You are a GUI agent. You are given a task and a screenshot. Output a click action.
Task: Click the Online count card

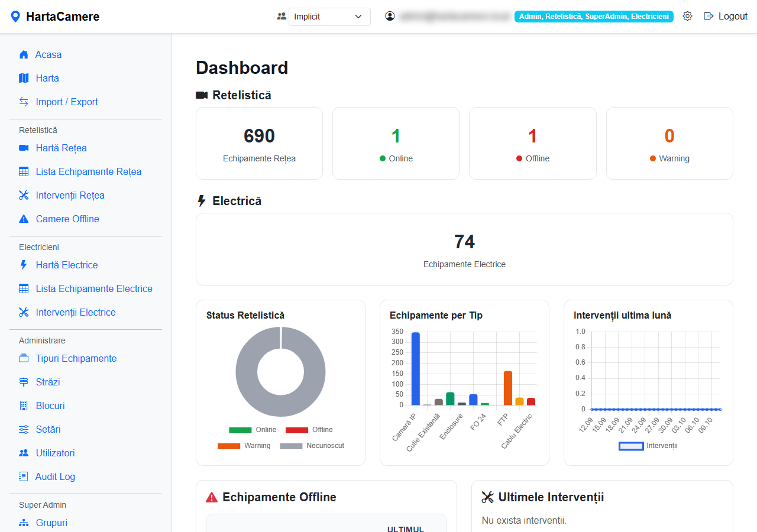pos(396,143)
